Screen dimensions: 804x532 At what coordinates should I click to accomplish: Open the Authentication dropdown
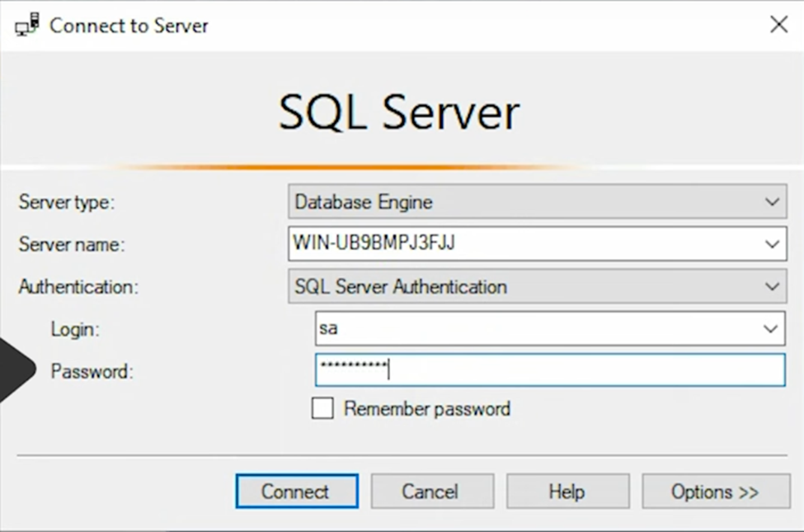pos(538,286)
